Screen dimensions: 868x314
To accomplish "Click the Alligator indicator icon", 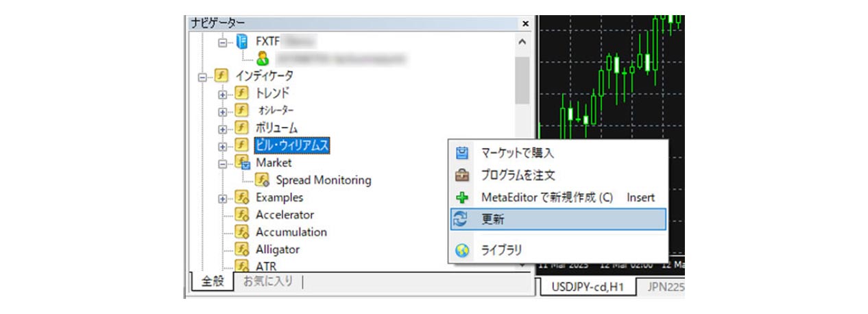I will (x=241, y=250).
